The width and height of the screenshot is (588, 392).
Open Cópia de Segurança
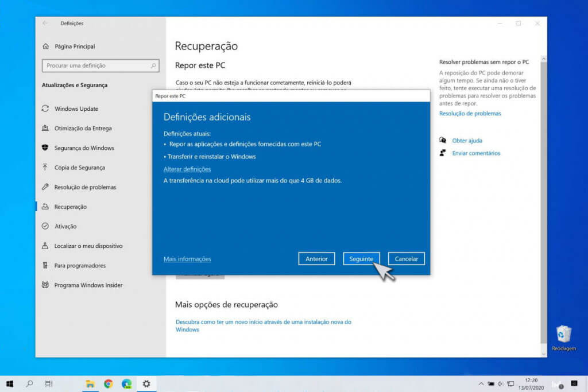(79, 168)
